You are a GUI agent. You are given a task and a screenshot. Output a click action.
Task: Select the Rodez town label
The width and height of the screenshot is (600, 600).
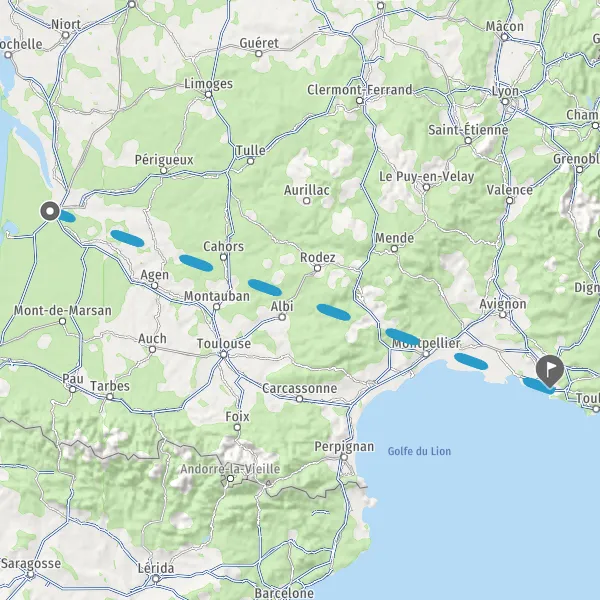pos(318,257)
